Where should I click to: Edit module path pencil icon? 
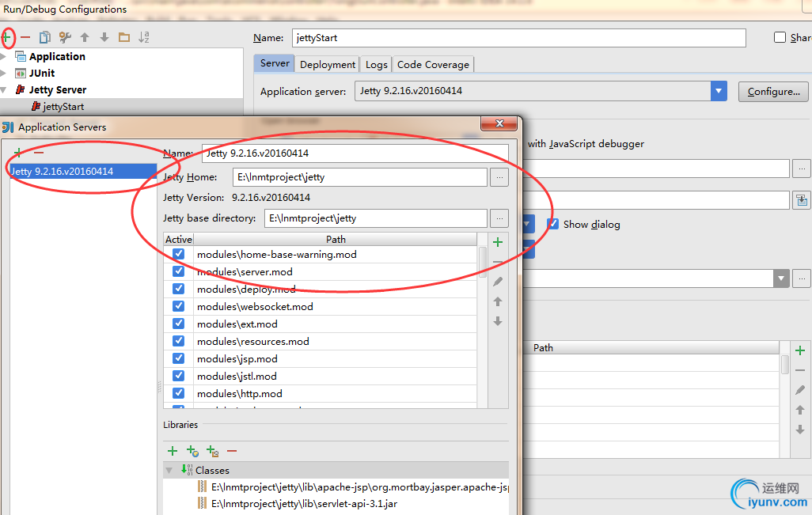[498, 282]
